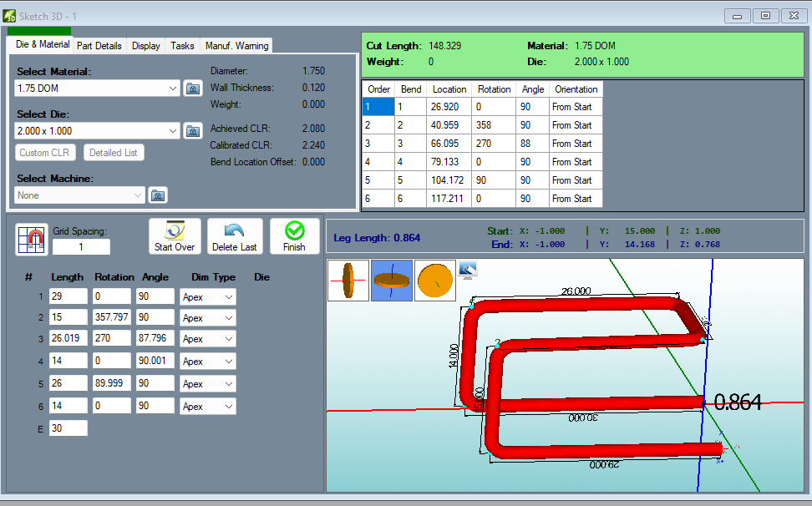Viewport: 812px width, 506px height.
Task: Select the side view disc icon
Action: 348,281
